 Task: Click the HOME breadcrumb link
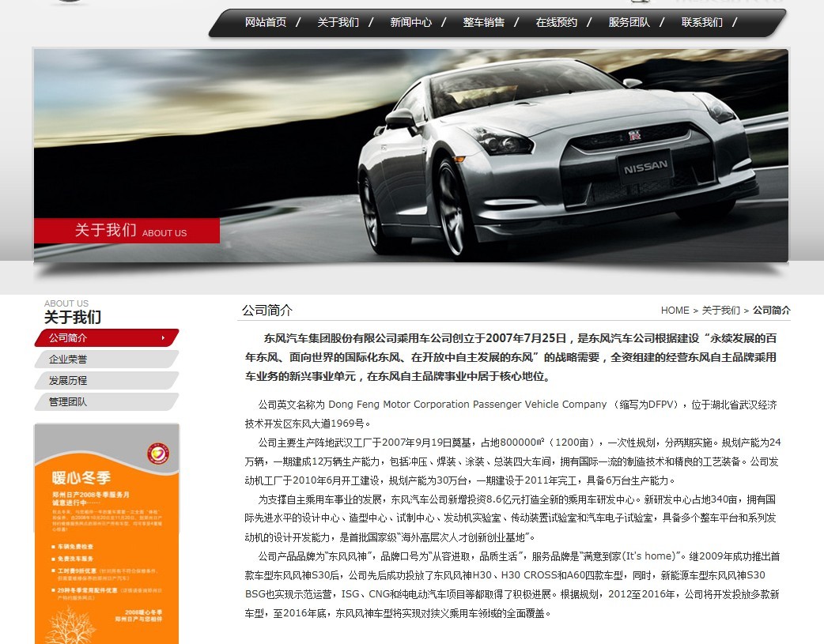coord(675,311)
